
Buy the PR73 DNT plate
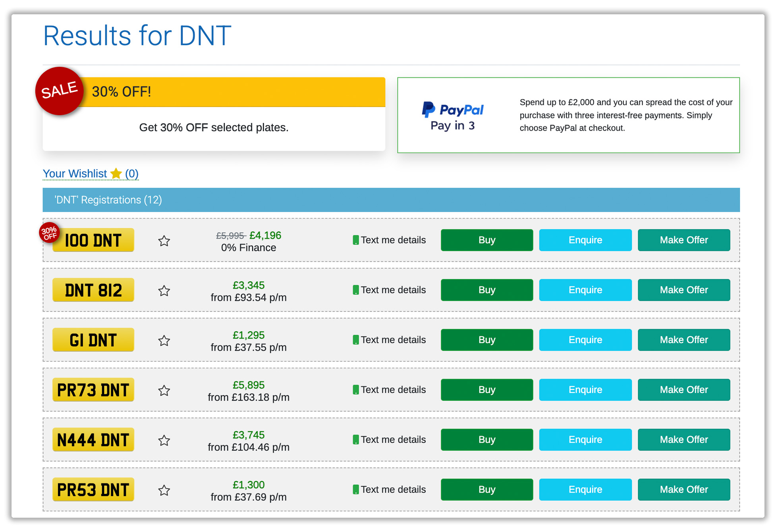[486, 390]
